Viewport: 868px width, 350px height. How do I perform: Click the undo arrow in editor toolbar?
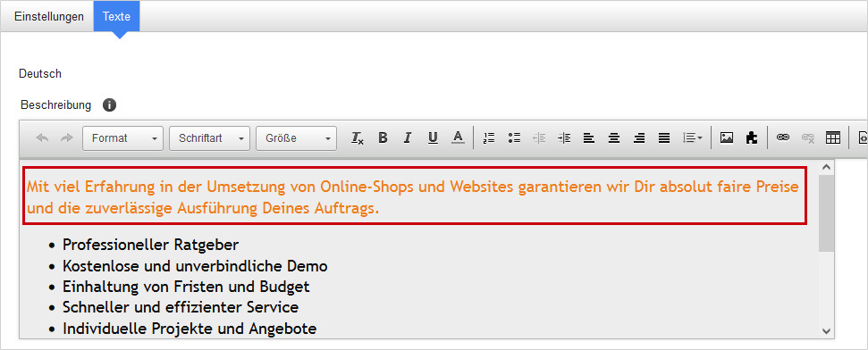pos(42,138)
